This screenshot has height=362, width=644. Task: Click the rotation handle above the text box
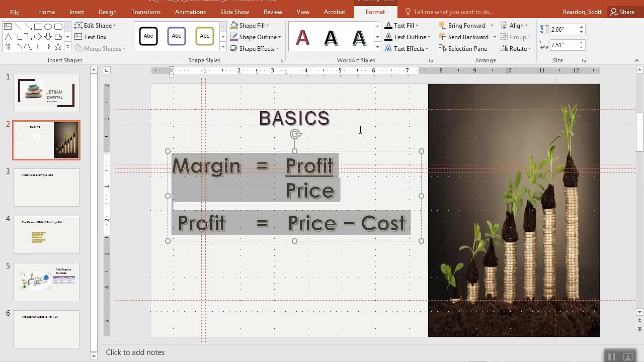coord(295,134)
